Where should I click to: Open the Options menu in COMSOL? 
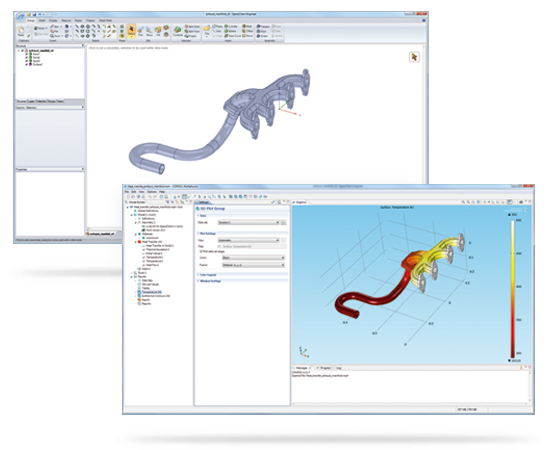click(x=152, y=192)
